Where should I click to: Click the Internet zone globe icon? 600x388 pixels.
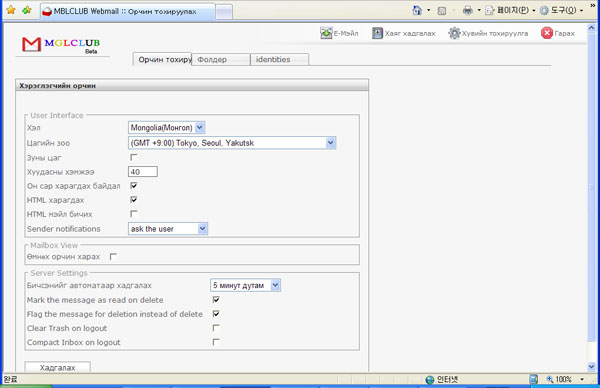(430, 380)
